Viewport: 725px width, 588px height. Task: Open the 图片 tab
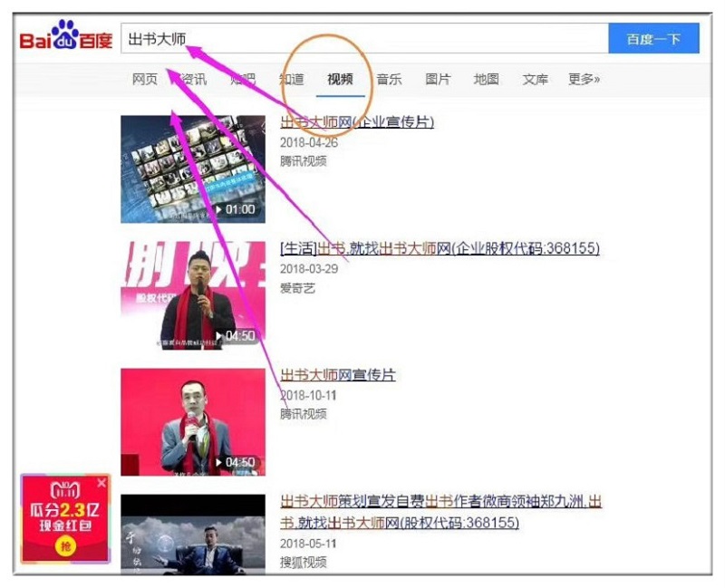(x=438, y=80)
